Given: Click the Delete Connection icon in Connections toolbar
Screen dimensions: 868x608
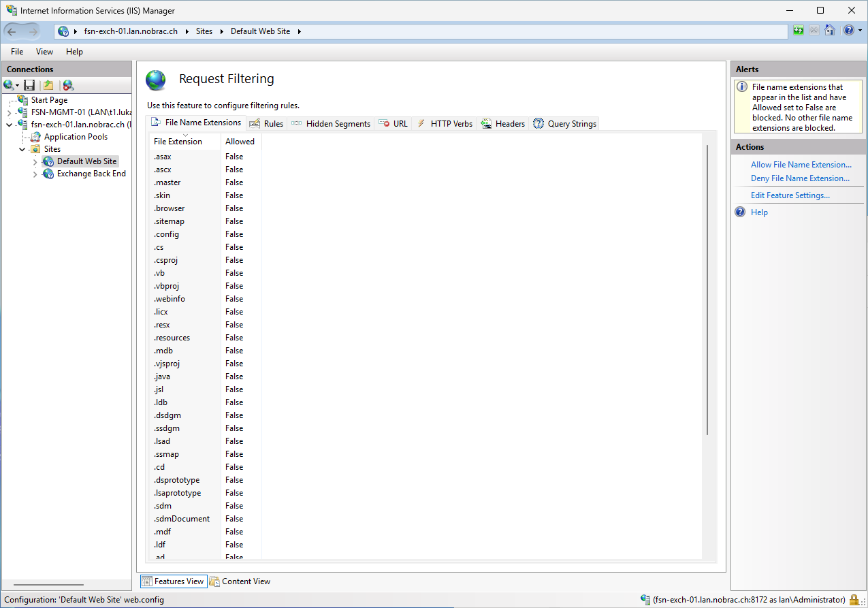Looking at the screenshot, I should 68,85.
